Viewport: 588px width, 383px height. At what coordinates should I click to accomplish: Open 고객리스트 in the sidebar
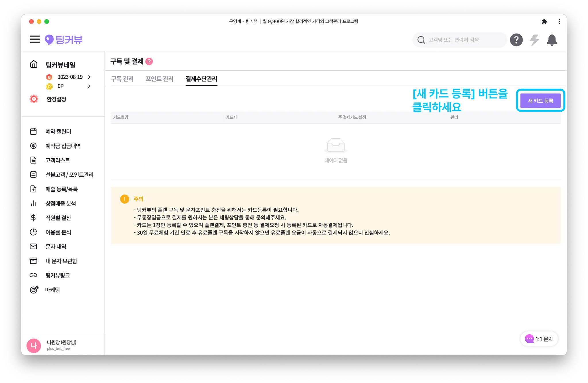pyautogui.click(x=57, y=160)
